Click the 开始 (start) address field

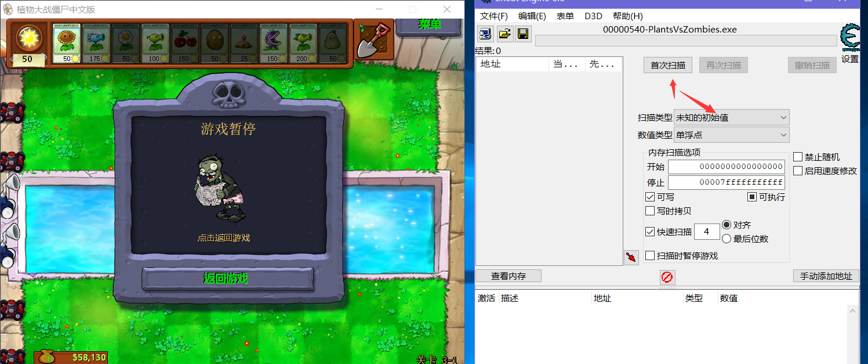click(x=727, y=167)
